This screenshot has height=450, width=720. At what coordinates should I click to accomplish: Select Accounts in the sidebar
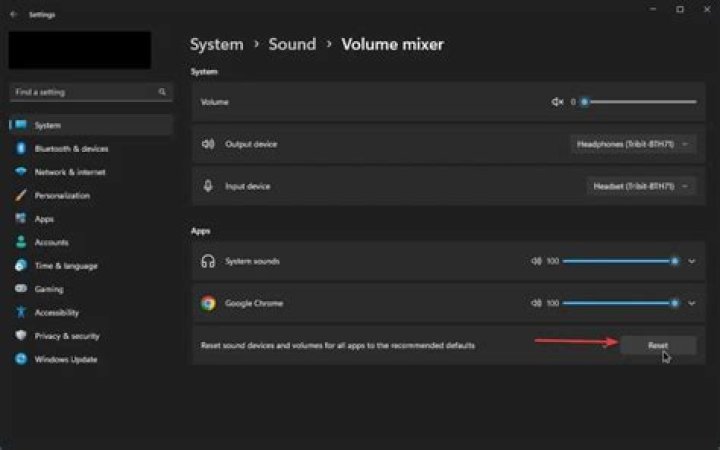[x=51, y=242]
